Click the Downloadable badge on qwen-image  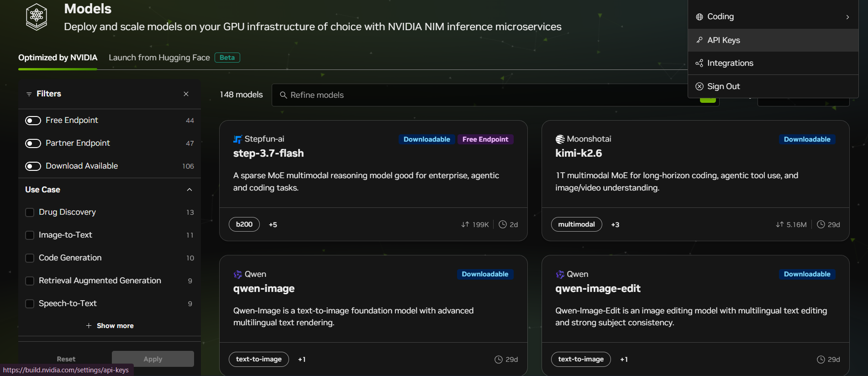tap(485, 274)
